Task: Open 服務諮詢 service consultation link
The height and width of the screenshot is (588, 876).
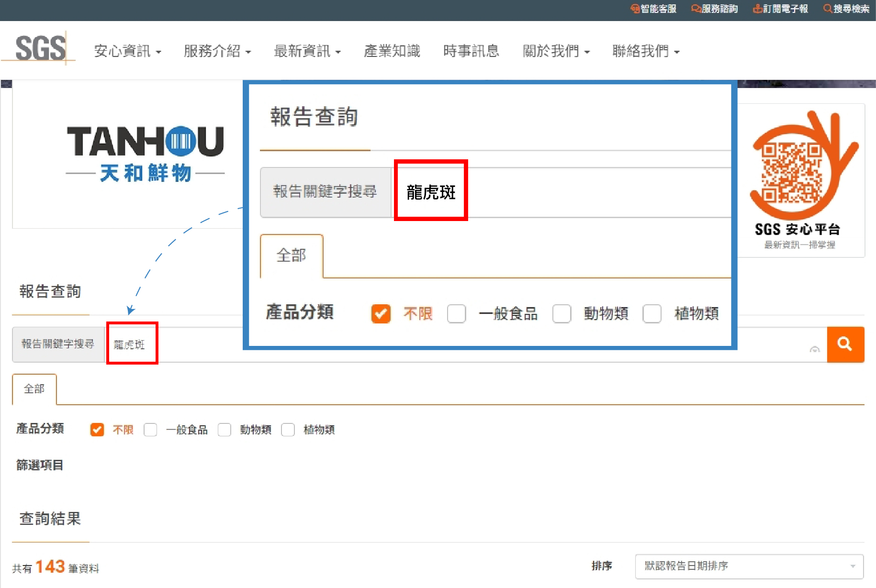Action: tap(715, 9)
